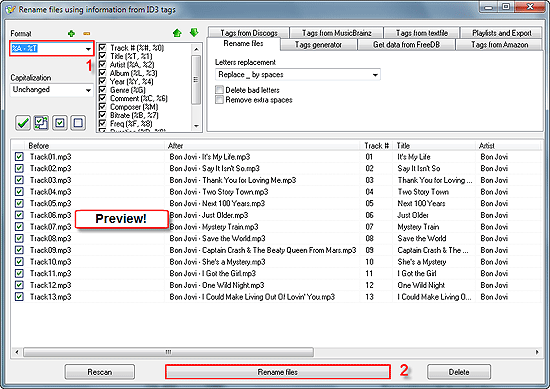This screenshot has height=389, width=550.
Task: Switch to Playlists and Export tab
Action: click(x=502, y=33)
